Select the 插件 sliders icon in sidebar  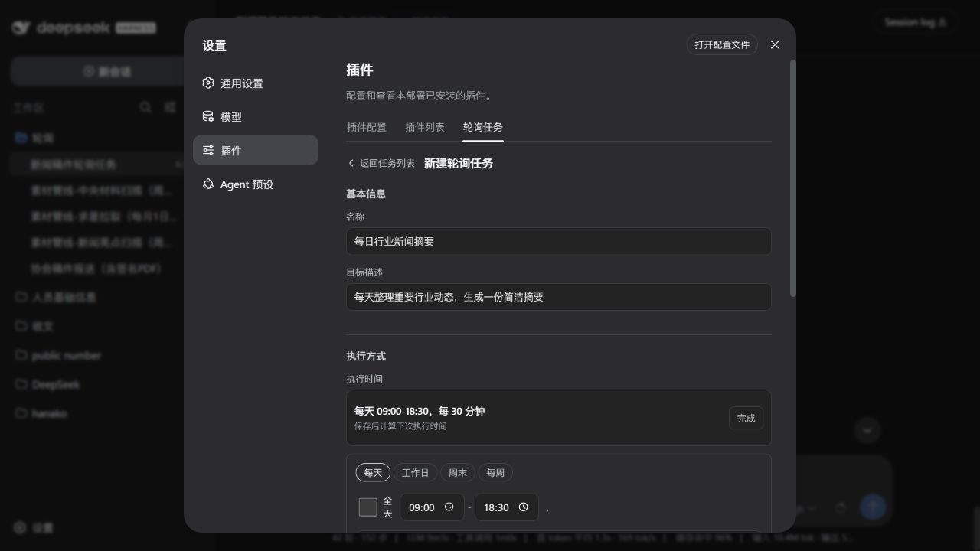click(x=208, y=150)
